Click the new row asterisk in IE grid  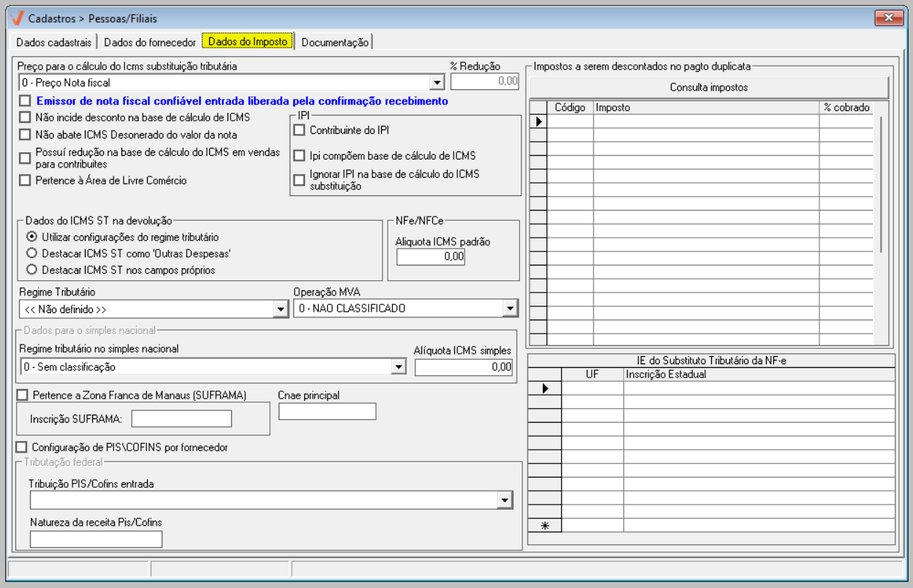click(x=544, y=525)
